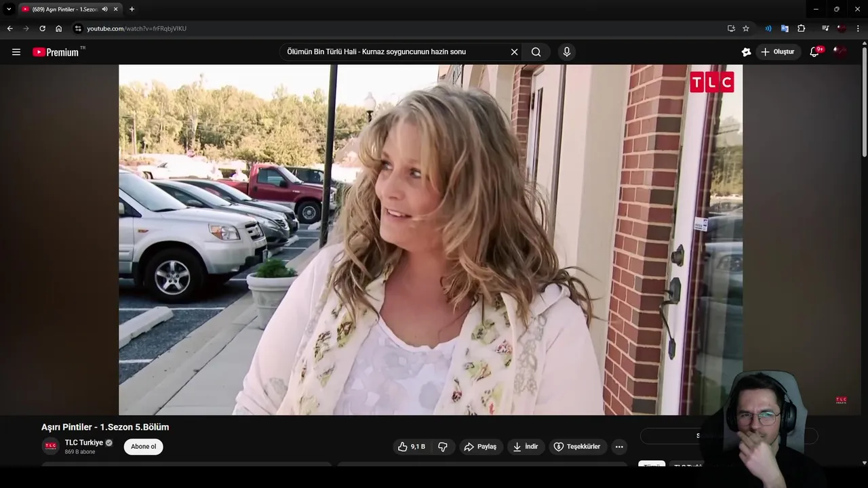Viewport: 868px width, 488px height.
Task: Go back in browser history
Action: click(9, 28)
